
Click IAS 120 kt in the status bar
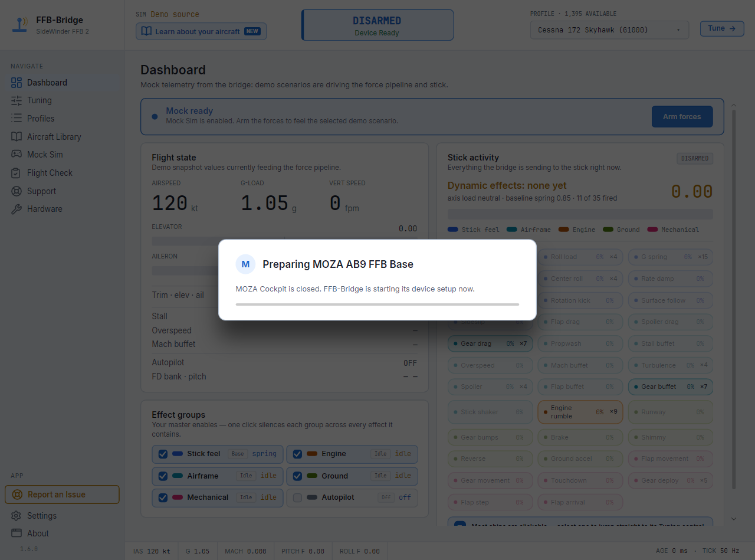(x=152, y=551)
